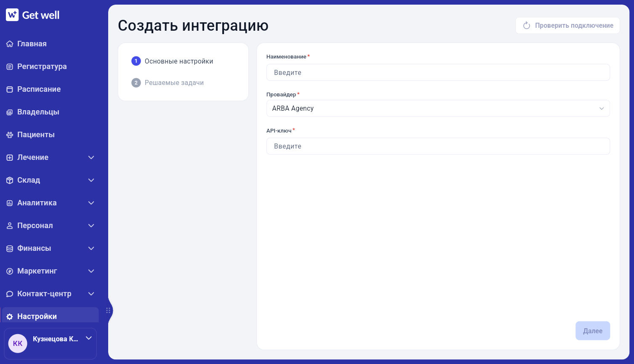
Task: Expand the Аналитика submenu chevron
Action: pyautogui.click(x=91, y=203)
